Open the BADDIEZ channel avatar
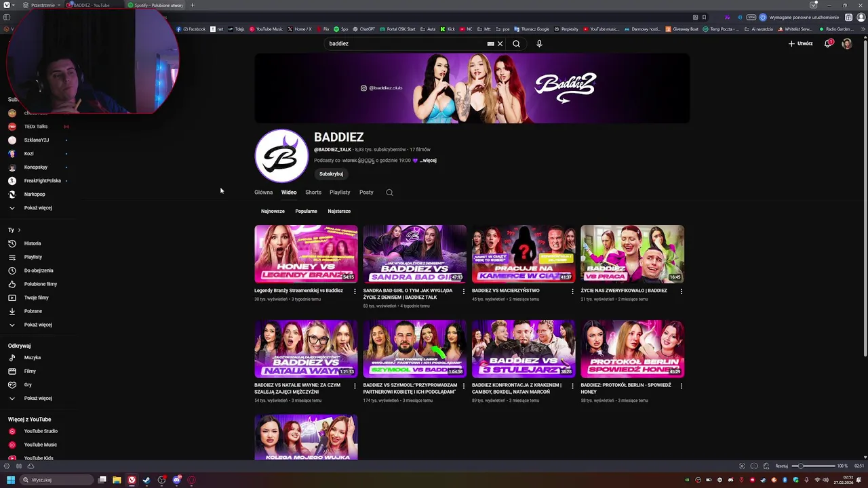 [x=281, y=156]
